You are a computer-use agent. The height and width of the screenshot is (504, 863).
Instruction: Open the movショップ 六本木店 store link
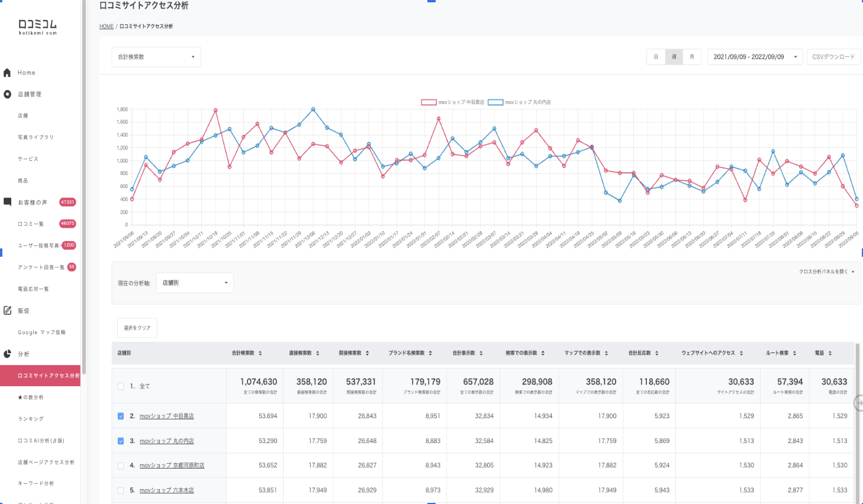pos(166,490)
